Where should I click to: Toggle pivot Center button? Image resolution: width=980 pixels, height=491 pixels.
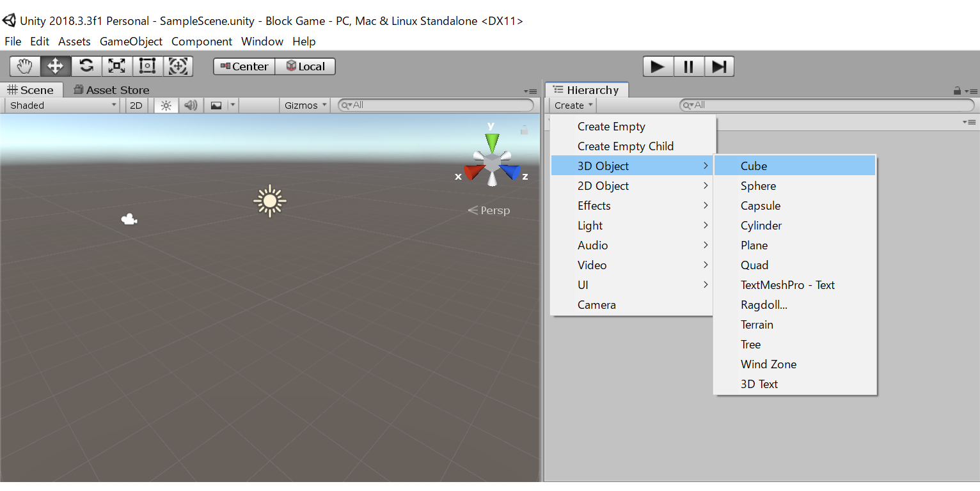(244, 66)
